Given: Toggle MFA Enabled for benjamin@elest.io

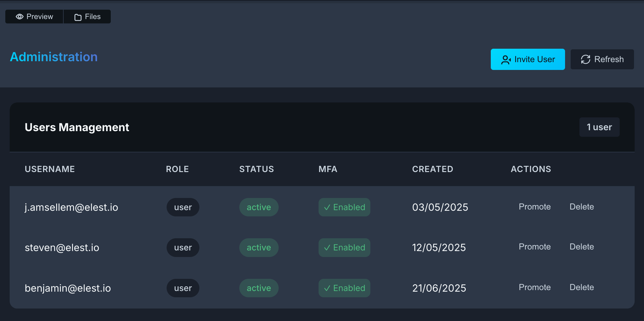Looking at the screenshot, I should coord(344,288).
